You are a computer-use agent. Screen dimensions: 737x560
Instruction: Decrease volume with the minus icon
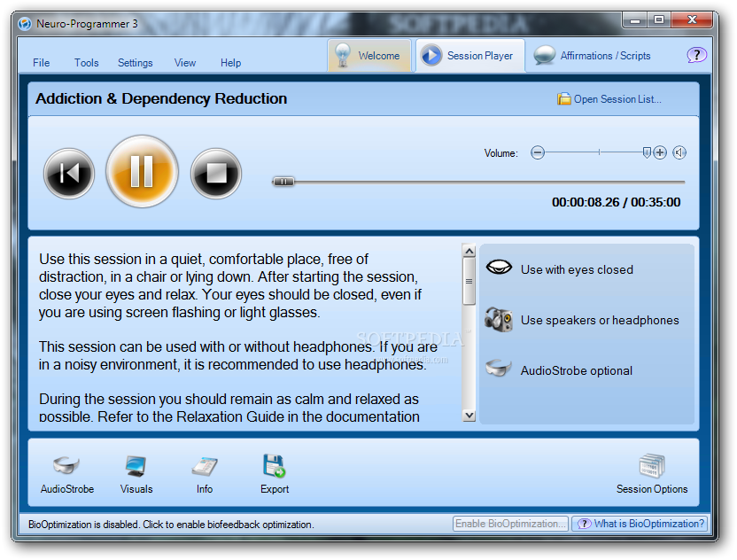pyautogui.click(x=538, y=152)
